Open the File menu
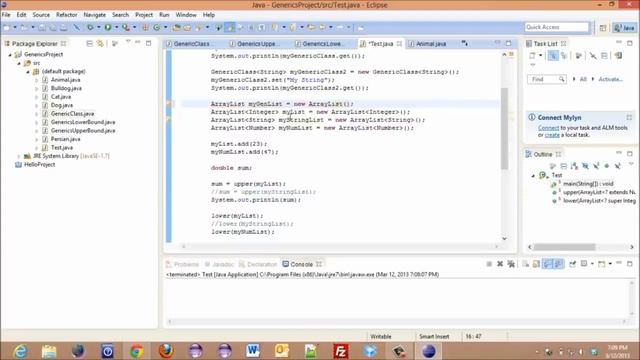The width and height of the screenshot is (640, 360). (x=6, y=15)
